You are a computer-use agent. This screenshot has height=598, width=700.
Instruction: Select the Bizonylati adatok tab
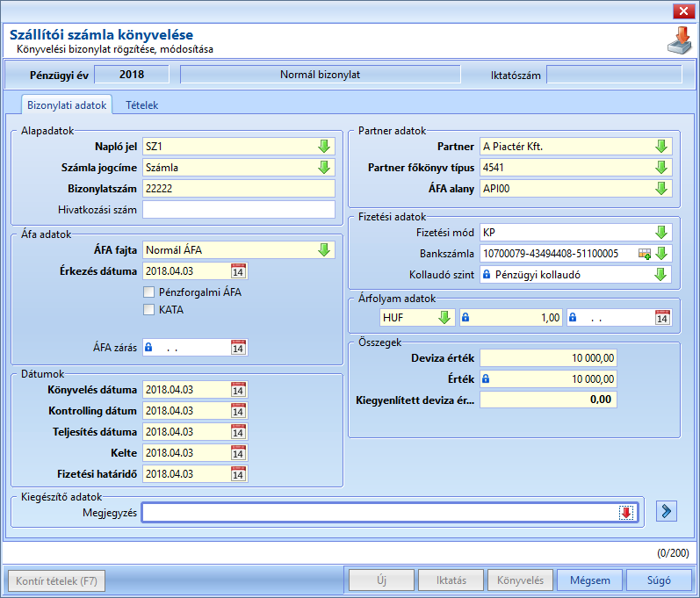(67, 105)
